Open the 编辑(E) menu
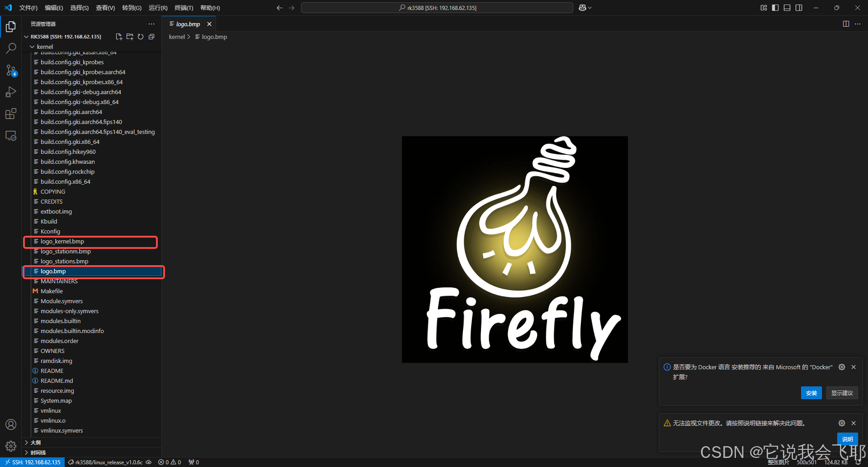 pos(54,8)
